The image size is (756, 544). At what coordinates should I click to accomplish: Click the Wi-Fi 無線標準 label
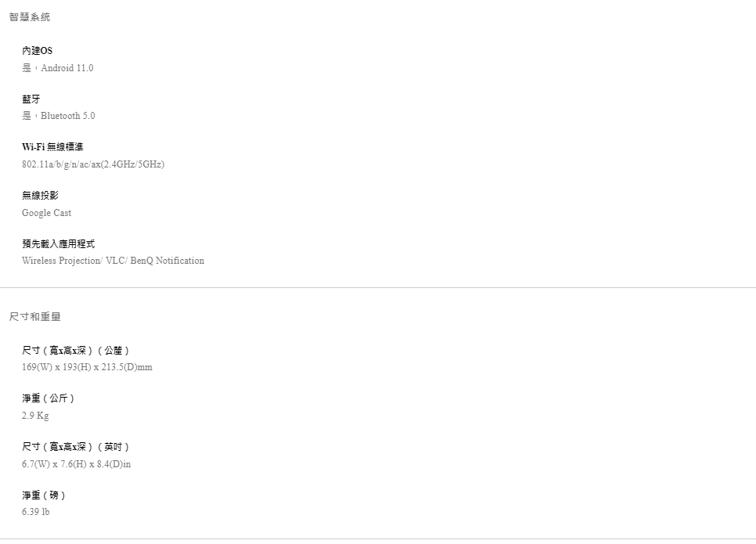coord(52,147)
